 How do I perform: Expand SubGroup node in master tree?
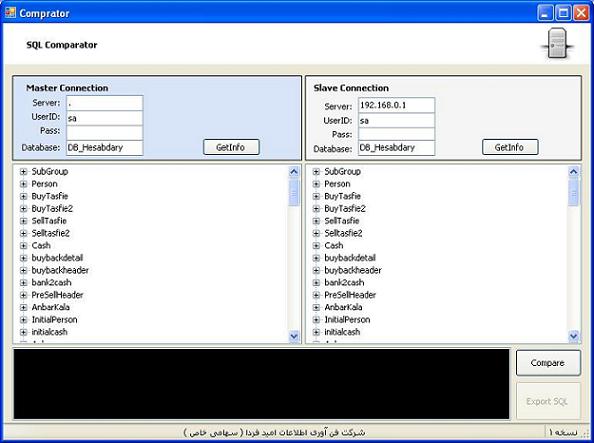tap(23, 172)
